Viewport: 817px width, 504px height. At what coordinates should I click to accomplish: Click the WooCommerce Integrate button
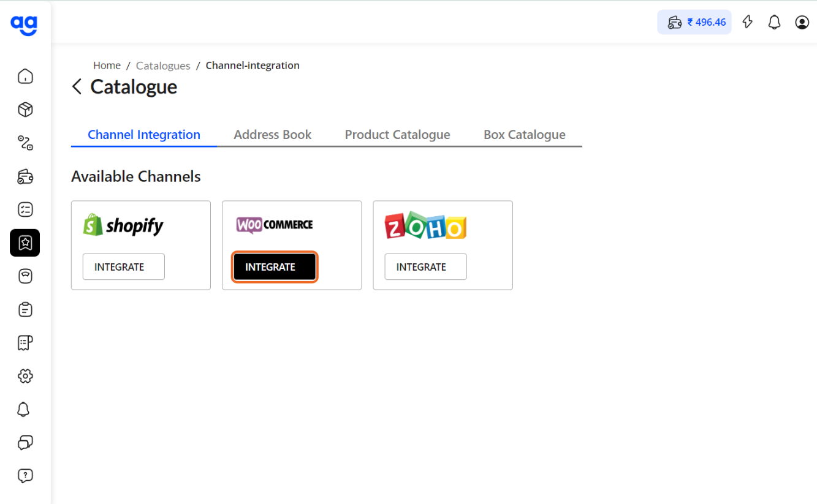(275, 267)
